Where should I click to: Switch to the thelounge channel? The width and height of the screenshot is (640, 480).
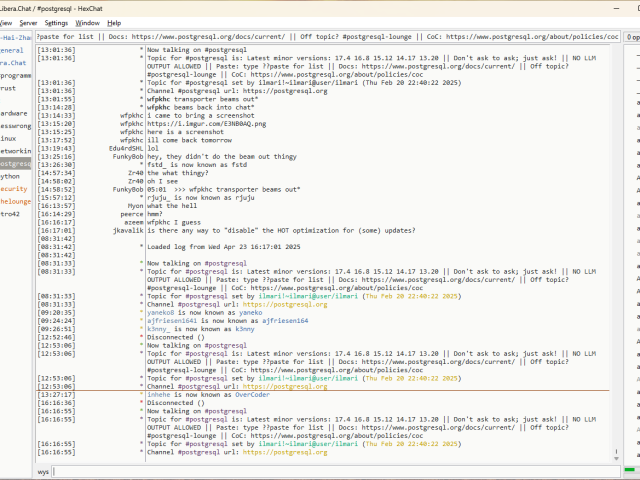pos(14,200)
